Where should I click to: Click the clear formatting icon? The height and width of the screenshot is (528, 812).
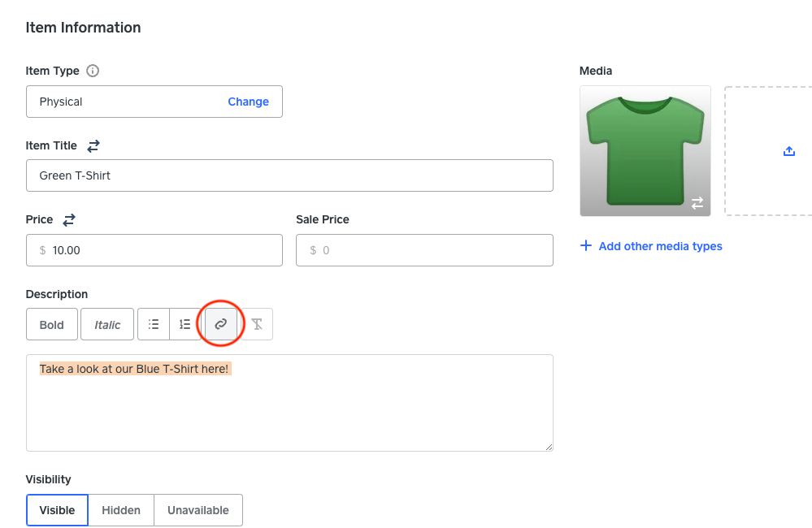pyautogui.click(x=257, y=324)
